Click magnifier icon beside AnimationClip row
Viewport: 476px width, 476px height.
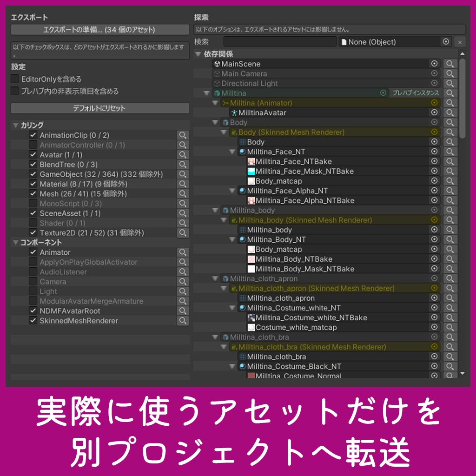point(183,135)
